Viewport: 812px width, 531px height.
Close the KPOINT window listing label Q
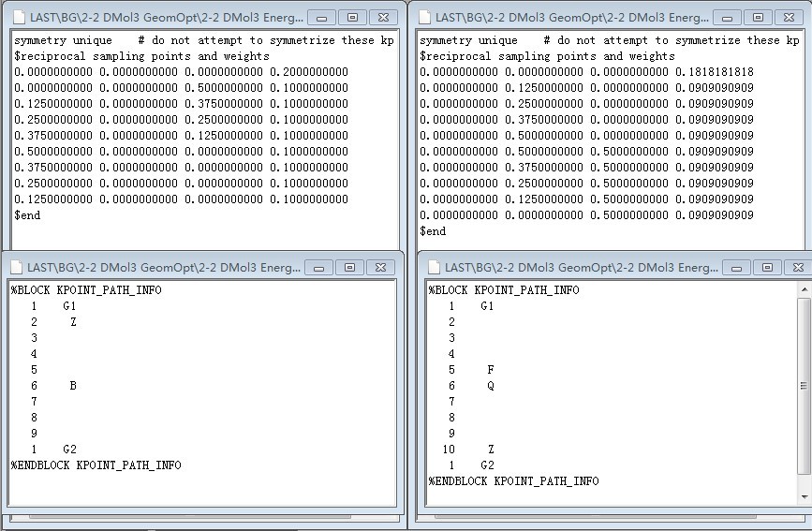click(x=798, y=268)
